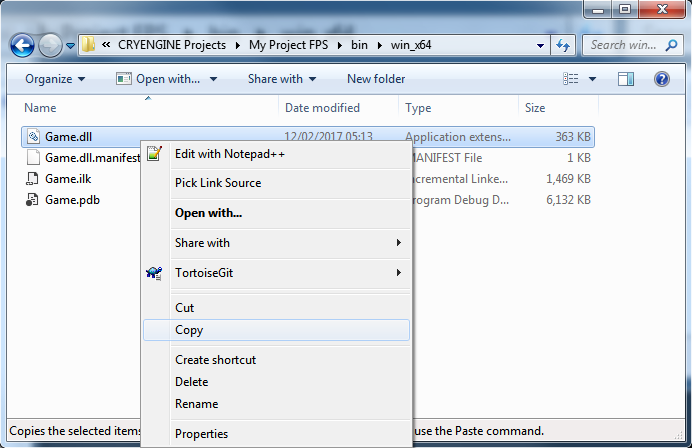
Task: Open the Share with toolbar menu
Action: 282,79
